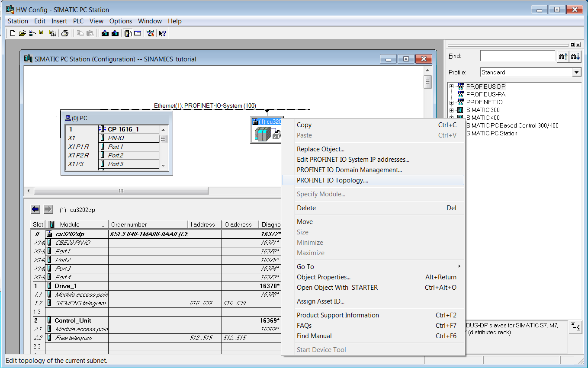Open the Station menu

point(18,21)
